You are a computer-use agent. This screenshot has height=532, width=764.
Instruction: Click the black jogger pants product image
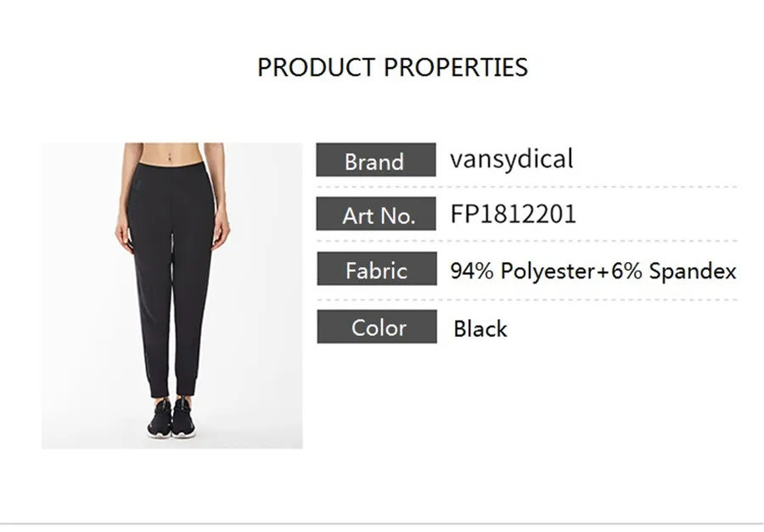[172, 295]
